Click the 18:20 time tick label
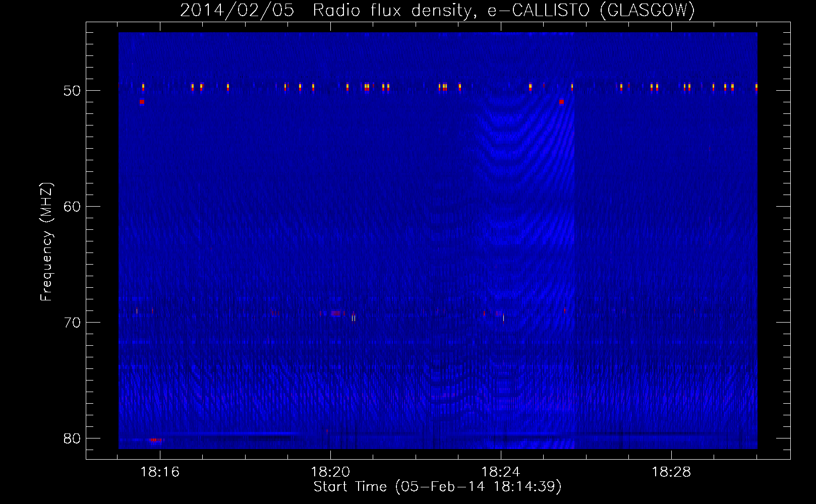Screen dimensions: 816x504 [x=330, y=472]
